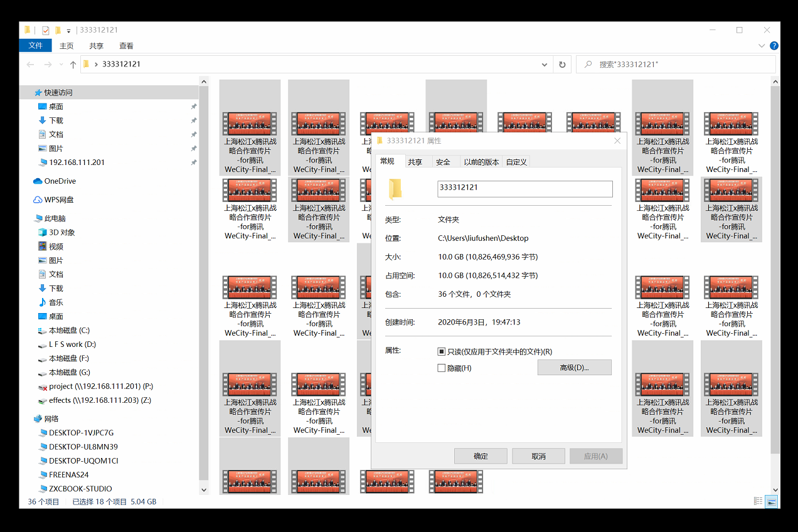Click the pin icon beside 文档 in 快速访问
The height and width of the screenshot is (532, 798).
point(194,134)
